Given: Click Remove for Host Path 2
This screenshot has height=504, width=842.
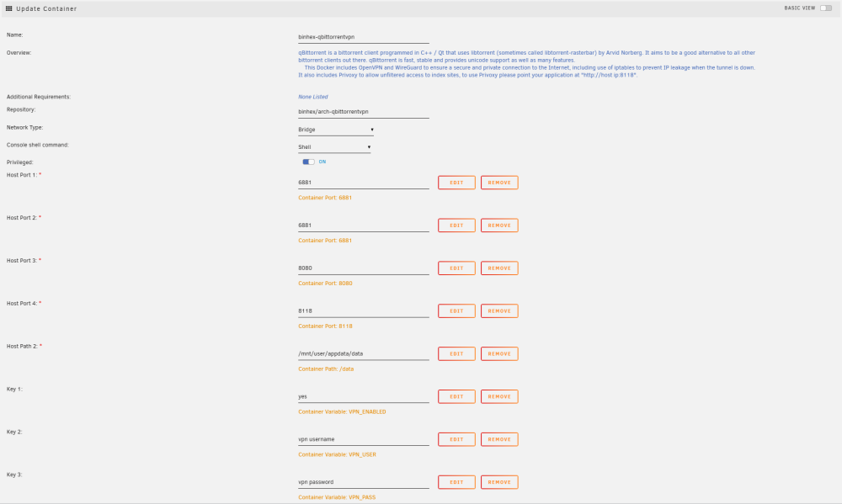Looking at the screenshot, I should pos(499,353).
